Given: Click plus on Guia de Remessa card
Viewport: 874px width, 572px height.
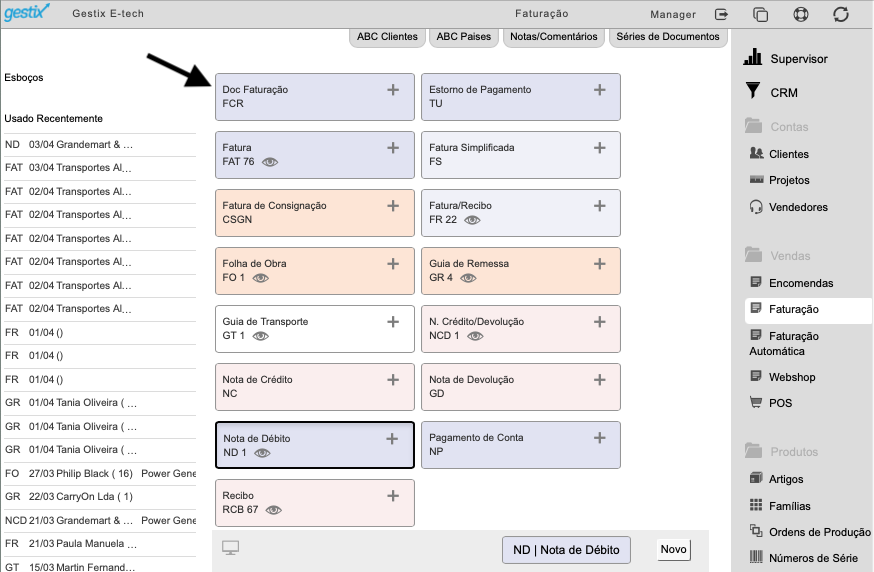Looking at the screenshot, I should [600, 264].
